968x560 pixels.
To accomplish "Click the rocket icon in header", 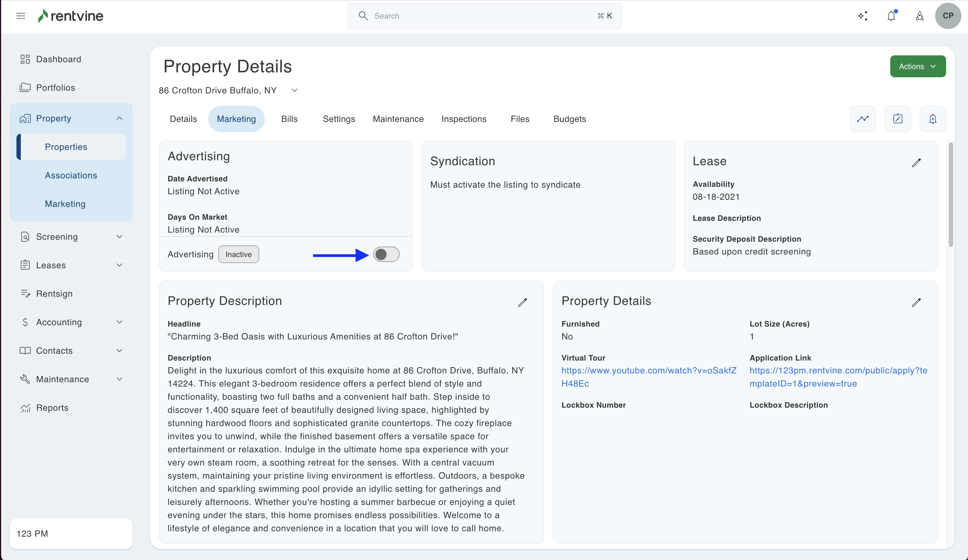I will [920, 16].
